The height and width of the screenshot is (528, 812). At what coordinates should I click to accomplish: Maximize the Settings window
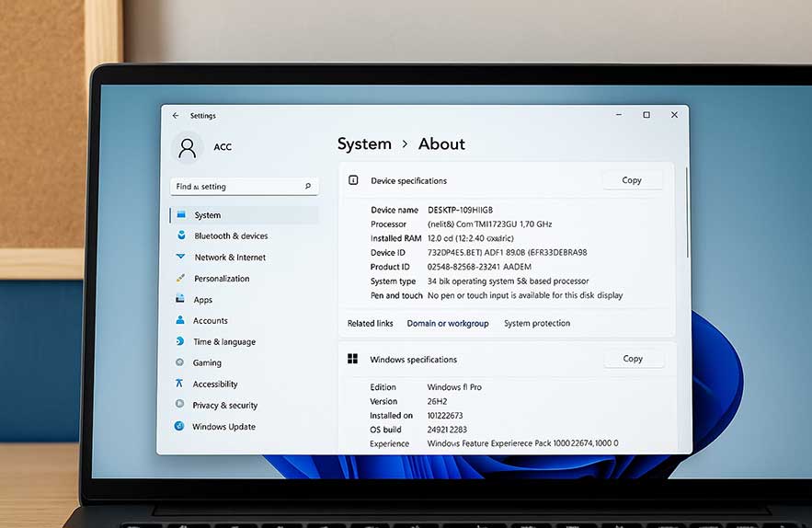coord(646,114)
